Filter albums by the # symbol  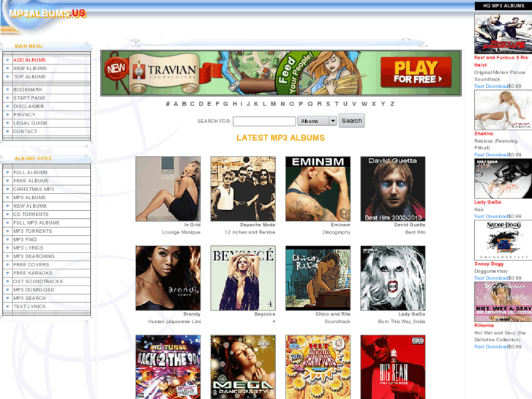point(168,104)
